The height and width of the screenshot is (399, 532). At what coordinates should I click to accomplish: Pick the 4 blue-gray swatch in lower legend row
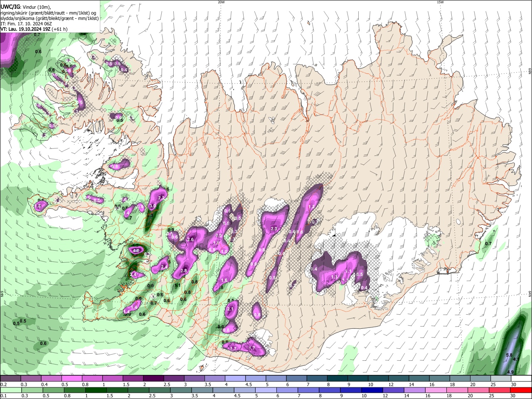tap(223, 390)
